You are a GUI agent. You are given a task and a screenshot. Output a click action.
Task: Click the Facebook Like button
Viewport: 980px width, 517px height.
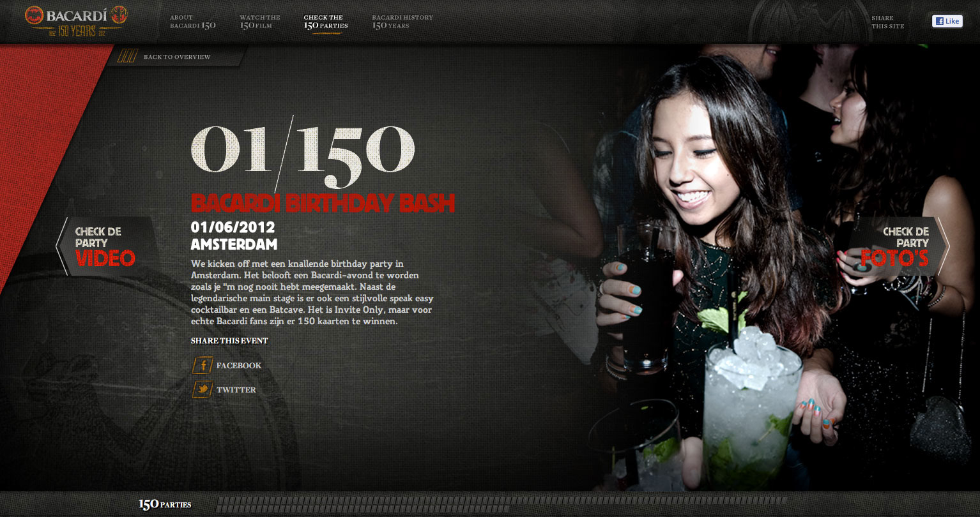click(947, 21)
